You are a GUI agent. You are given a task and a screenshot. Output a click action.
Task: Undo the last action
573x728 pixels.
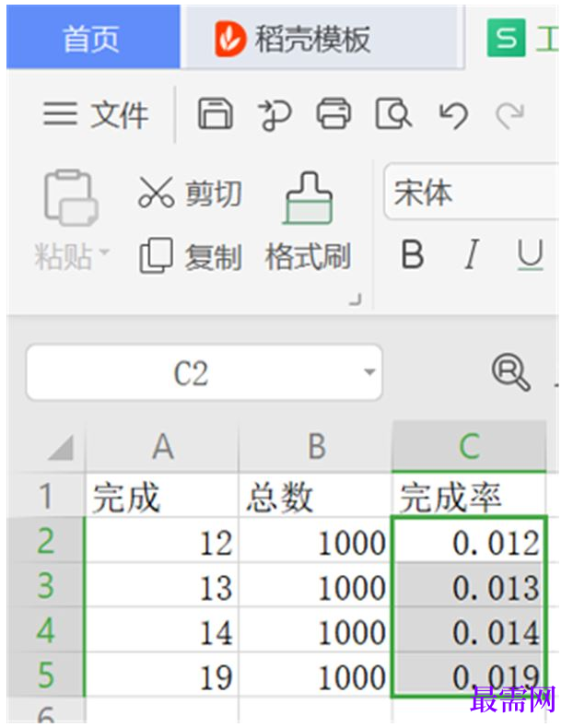point(453,114)
